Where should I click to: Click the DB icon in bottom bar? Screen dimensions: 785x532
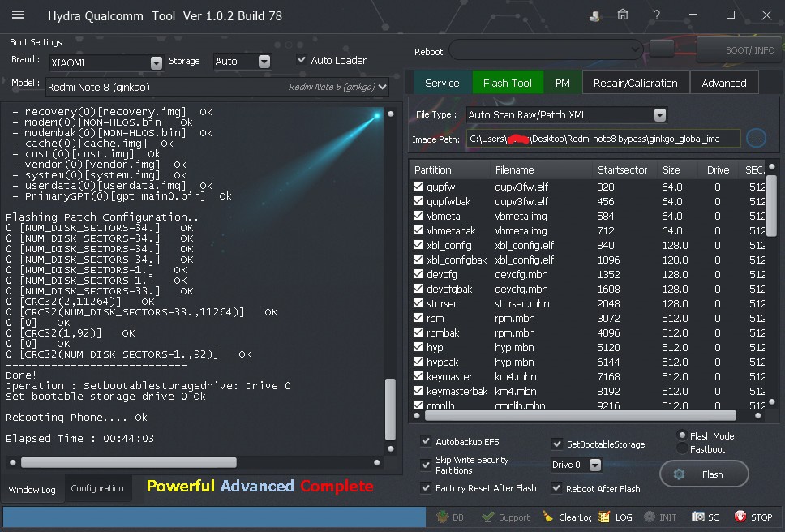coord(442,517)
